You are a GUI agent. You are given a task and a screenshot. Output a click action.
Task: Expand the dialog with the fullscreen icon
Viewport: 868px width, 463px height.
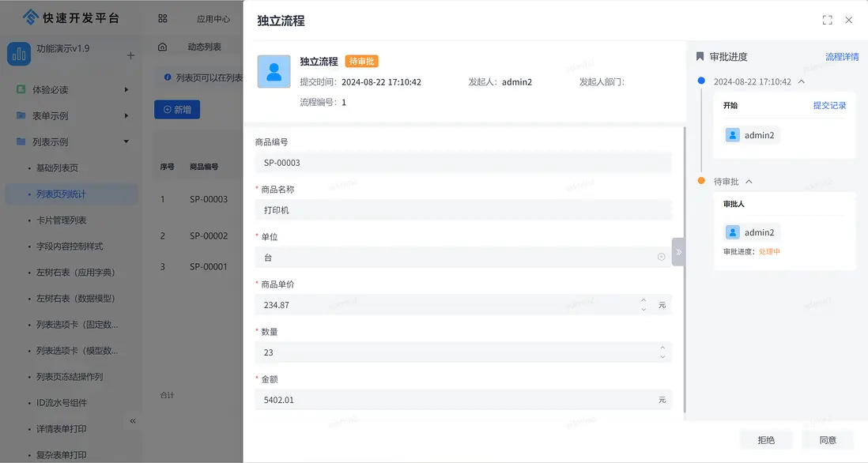(825, 20)
